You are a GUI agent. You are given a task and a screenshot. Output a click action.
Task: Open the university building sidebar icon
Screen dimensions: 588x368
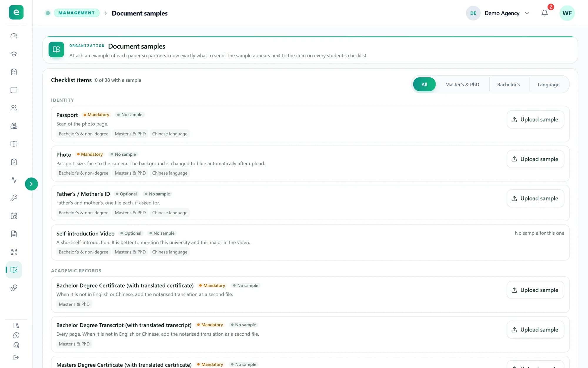pyautogui.click(x=14, y=126)
